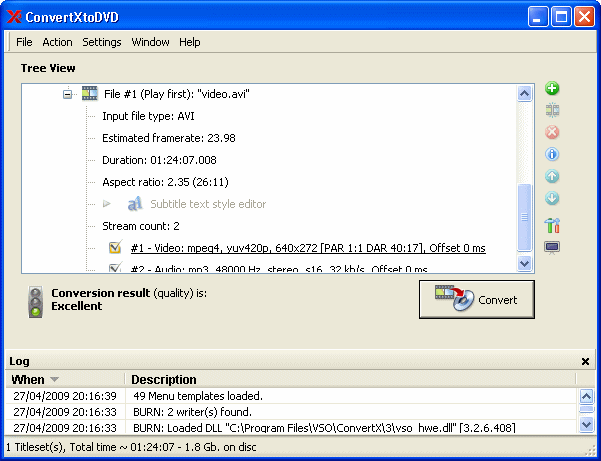Close the Log panel with the X

click(x=585, y=361)
